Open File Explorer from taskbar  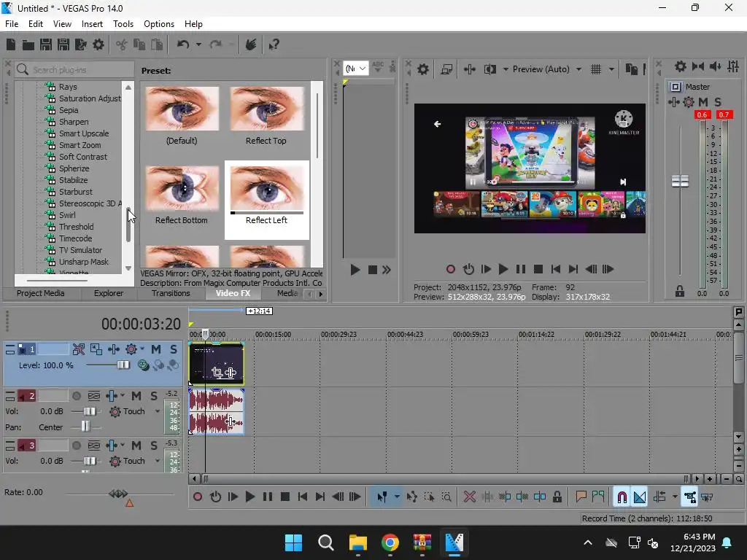357,542
